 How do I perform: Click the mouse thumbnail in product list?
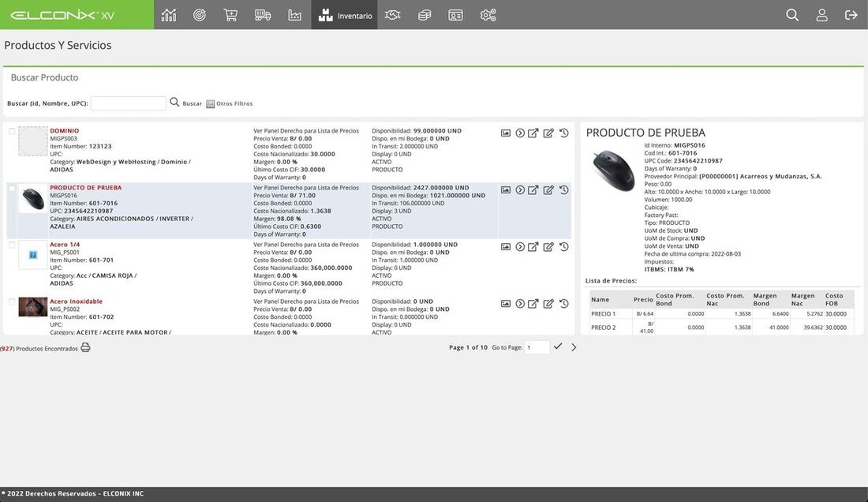[x=32, y=198]
